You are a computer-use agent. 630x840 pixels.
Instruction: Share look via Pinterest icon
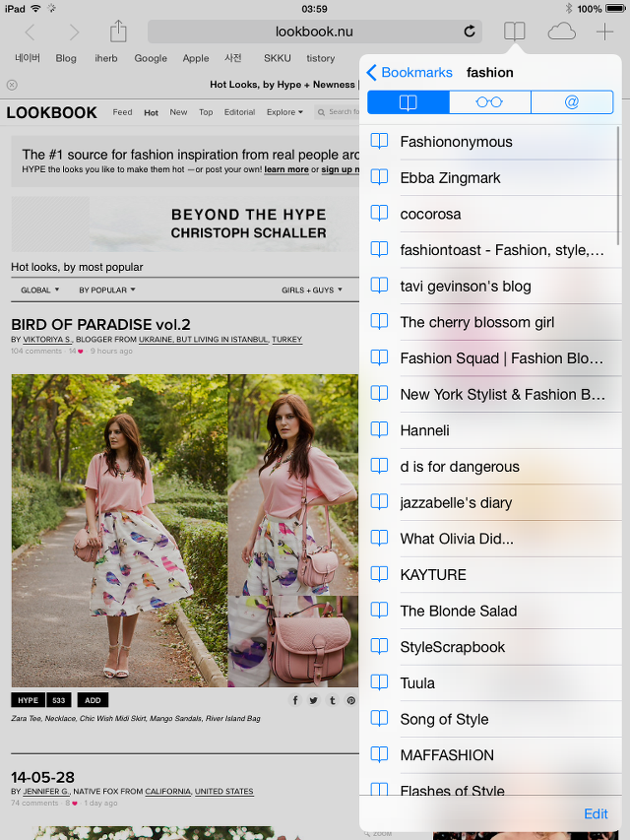pyautogui.click(x=350, y=699)
